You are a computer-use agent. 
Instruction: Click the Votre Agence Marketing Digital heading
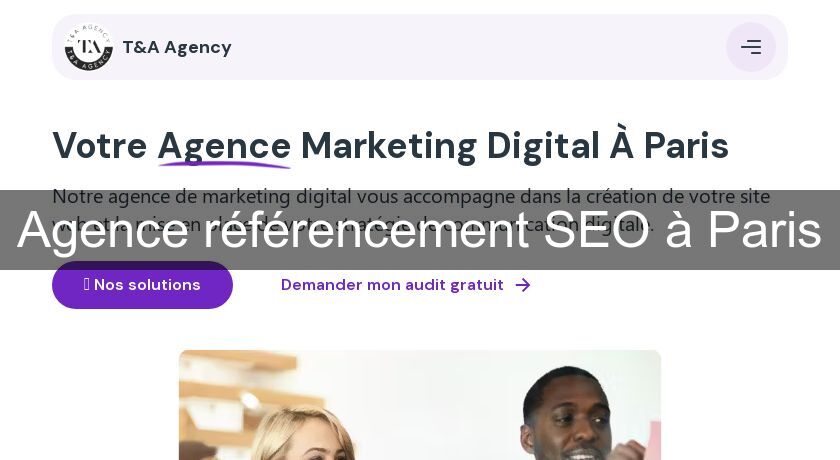[390, 146]
